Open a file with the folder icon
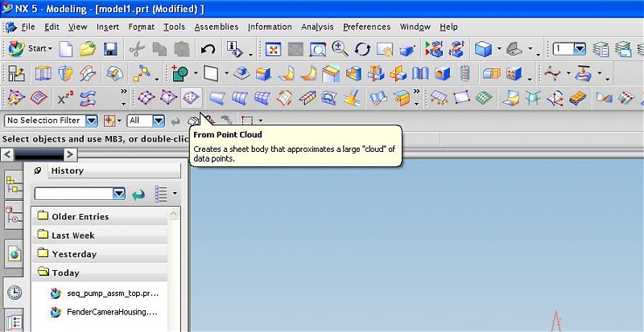This screenshot has height=332, width=644. pos(88,49)
